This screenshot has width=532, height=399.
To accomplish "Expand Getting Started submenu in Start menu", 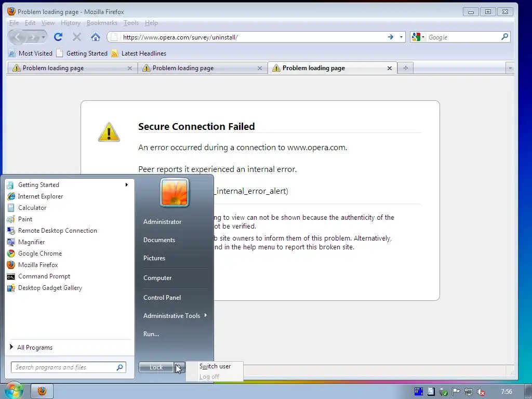I will click(127, 185).
